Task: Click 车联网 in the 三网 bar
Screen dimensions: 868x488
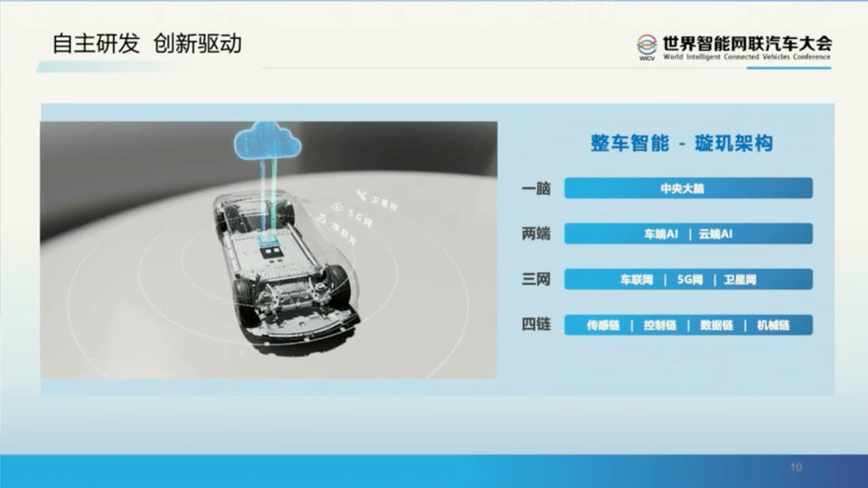Action: pyautogui.click(x=637, y=280)
